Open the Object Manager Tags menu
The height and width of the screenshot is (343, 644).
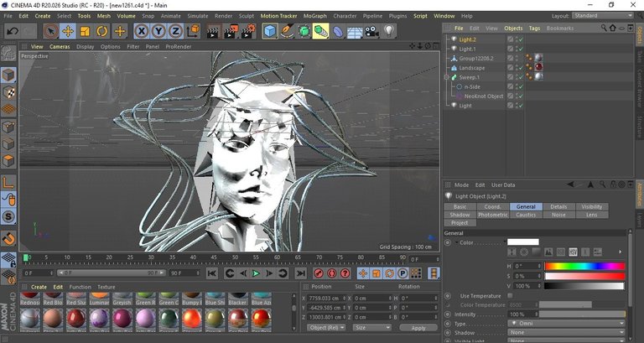(x=534, y=29)
